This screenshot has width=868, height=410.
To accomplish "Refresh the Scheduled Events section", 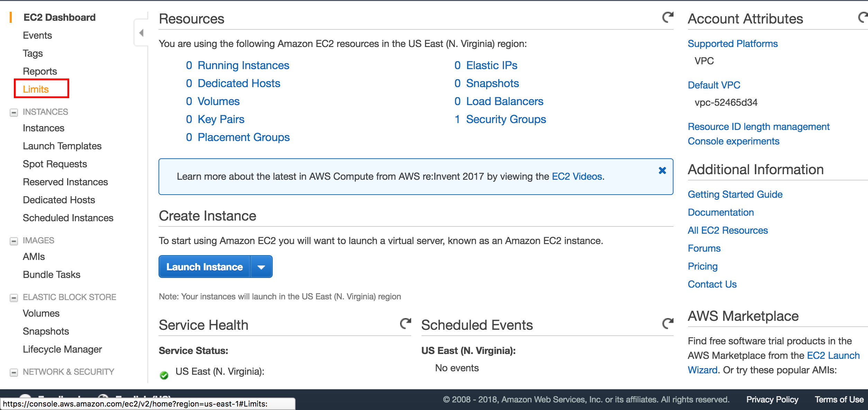I will coord(668,324).
